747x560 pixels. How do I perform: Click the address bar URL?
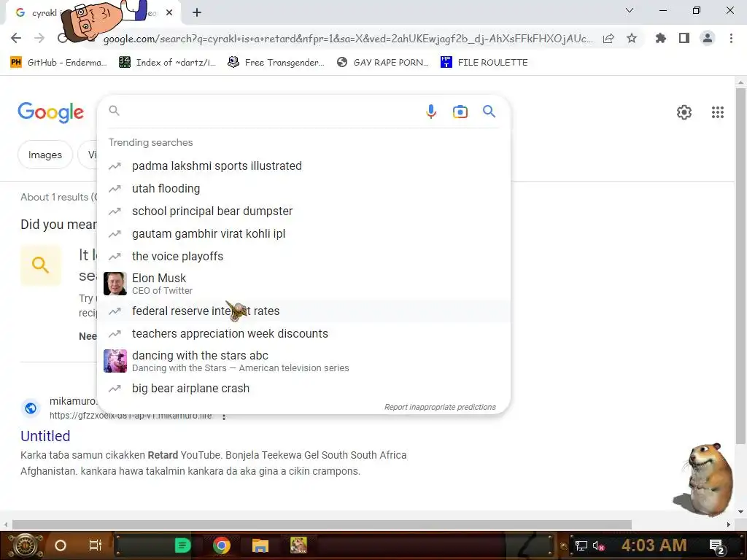[x=348, y=39]
